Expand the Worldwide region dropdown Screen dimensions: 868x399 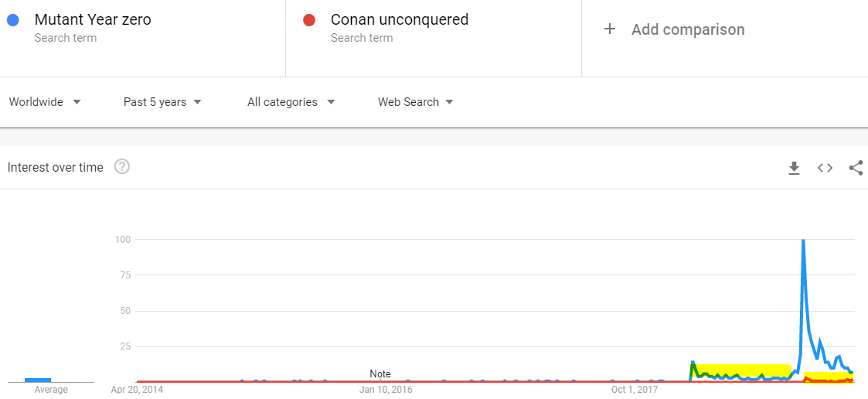(x=45, y=102)
